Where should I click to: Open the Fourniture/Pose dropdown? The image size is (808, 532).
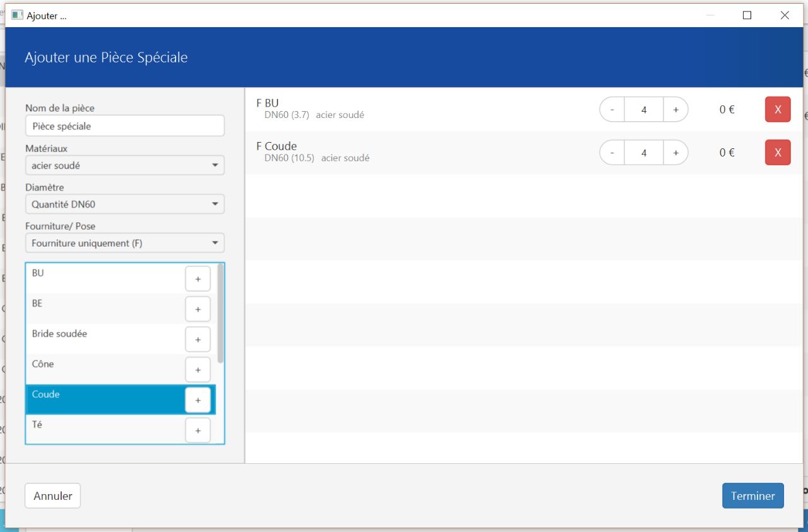click(125, 243)
